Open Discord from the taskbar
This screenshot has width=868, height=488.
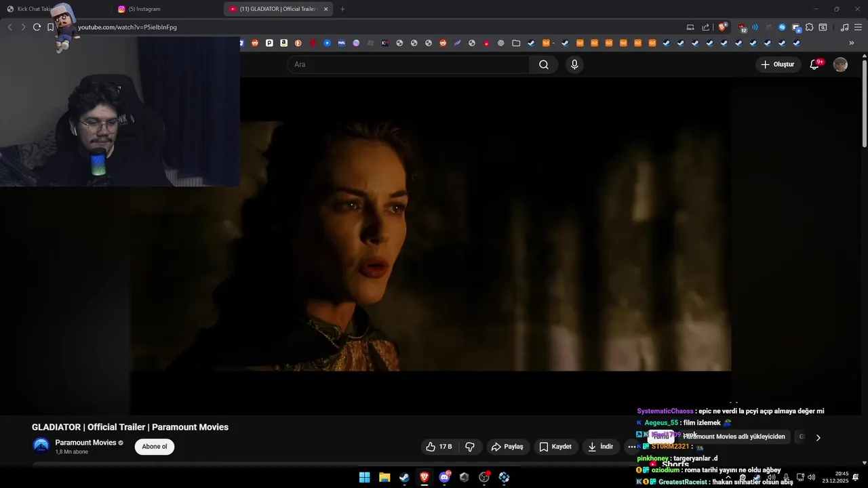pyautogui.click(x=444, y=477)
